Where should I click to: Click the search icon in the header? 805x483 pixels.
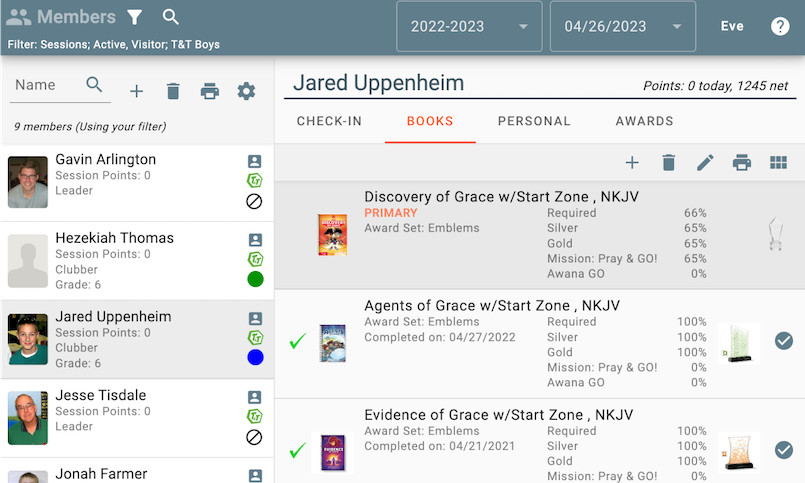click(x=171, y=17)
